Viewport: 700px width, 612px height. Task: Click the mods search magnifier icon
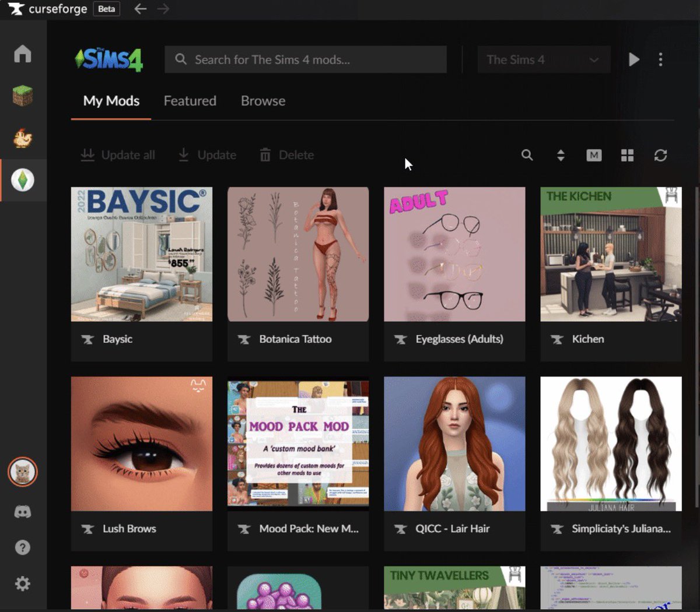(527, 155)
